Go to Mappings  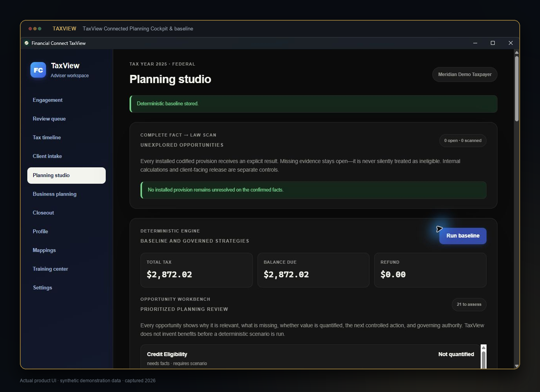pos(66,250)
